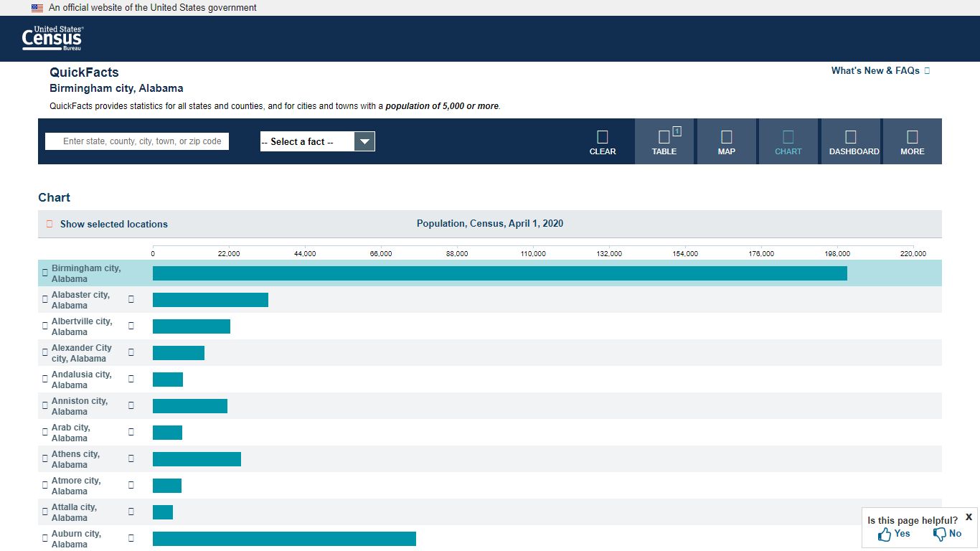Select the Athens city, Alabama label
This screenshot has height=551, width=980.
(x=75, y=459)
